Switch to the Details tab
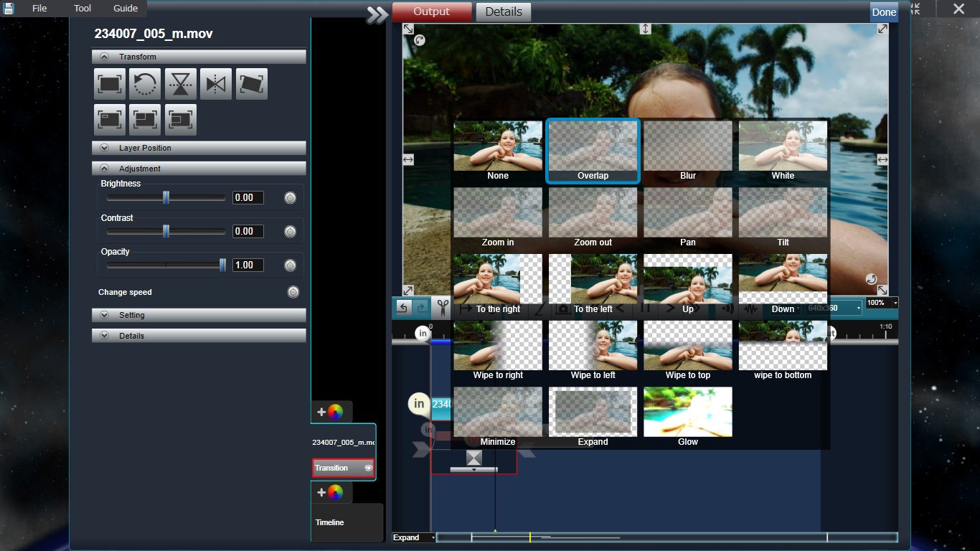980x551 pixels. click(x=504, y=11)
